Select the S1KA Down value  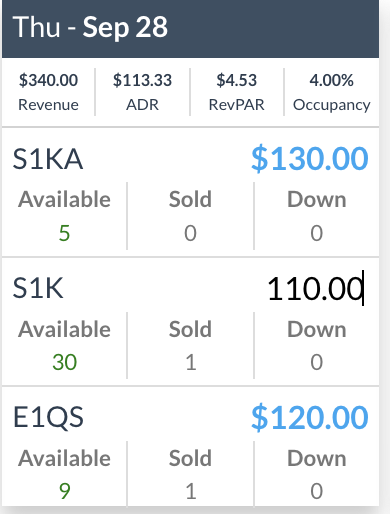(x=317, y=233)
